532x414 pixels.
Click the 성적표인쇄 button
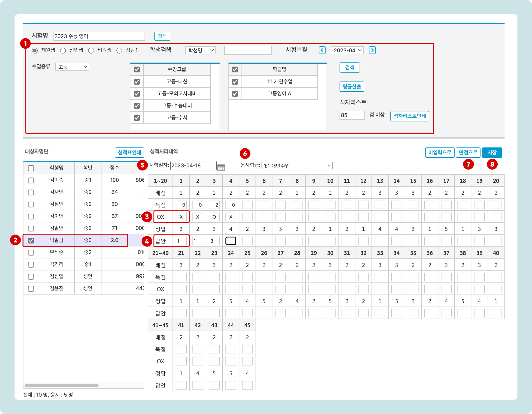tap(129, 153)
